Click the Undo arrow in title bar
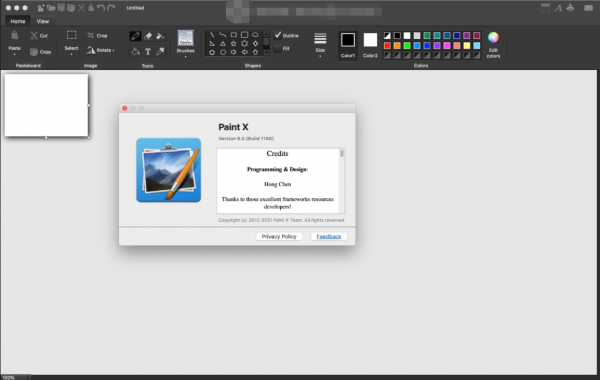The width and height of the screenshot is (600, 380). click(x=101, y=8)
